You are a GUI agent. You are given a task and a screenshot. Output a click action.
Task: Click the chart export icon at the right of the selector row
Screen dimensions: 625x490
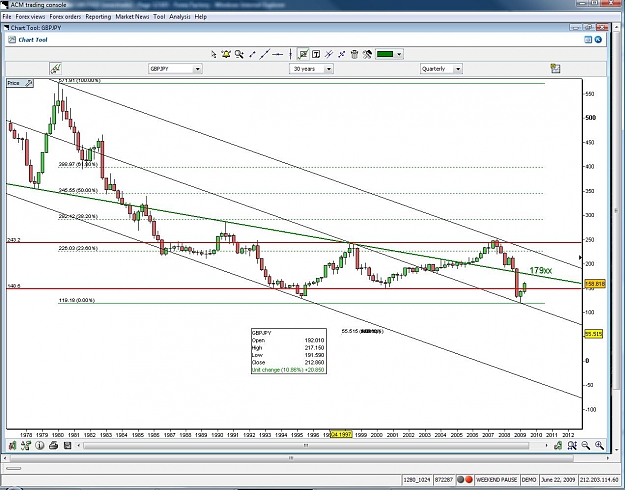click(555, 69)
